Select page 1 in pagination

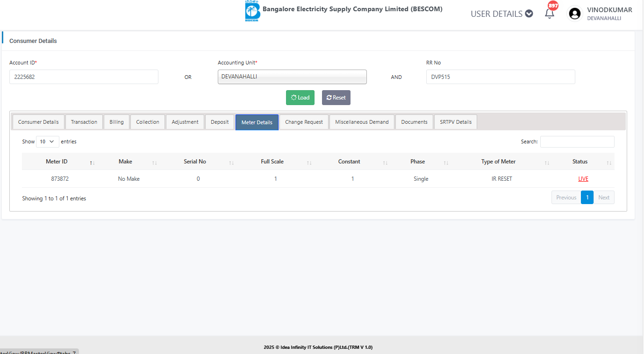tap(587, 198)
